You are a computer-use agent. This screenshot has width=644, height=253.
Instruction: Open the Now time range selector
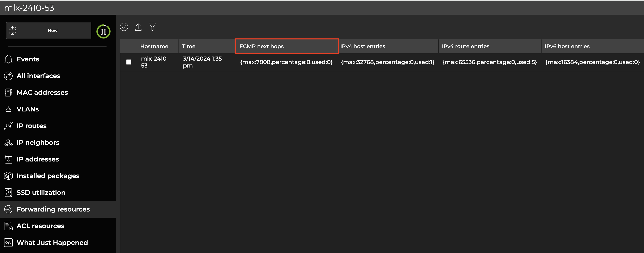coord(52,31)
